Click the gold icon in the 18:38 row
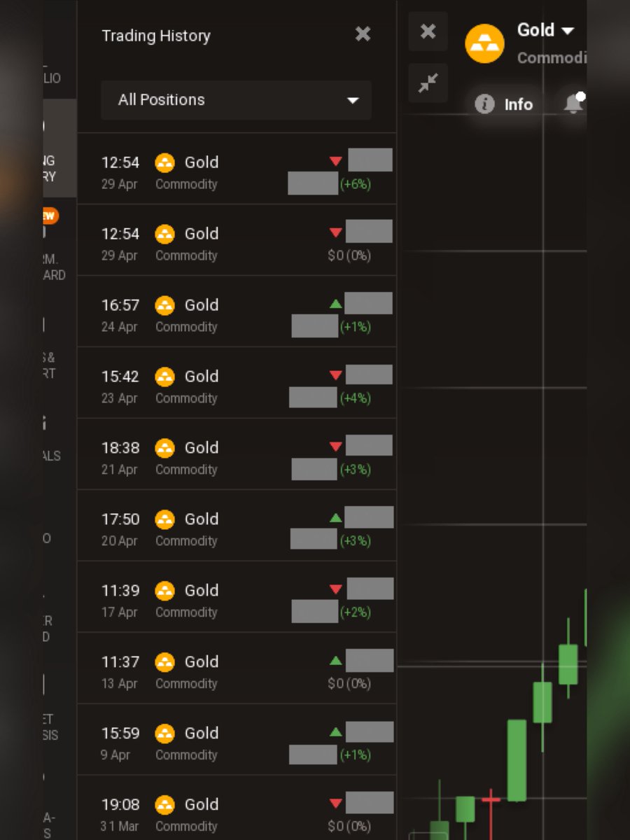The image size is (630, 840). tap(164, 448)
